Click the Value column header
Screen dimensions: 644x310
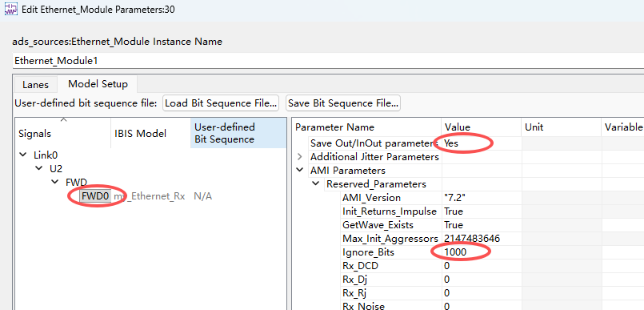tap(482, 127)
